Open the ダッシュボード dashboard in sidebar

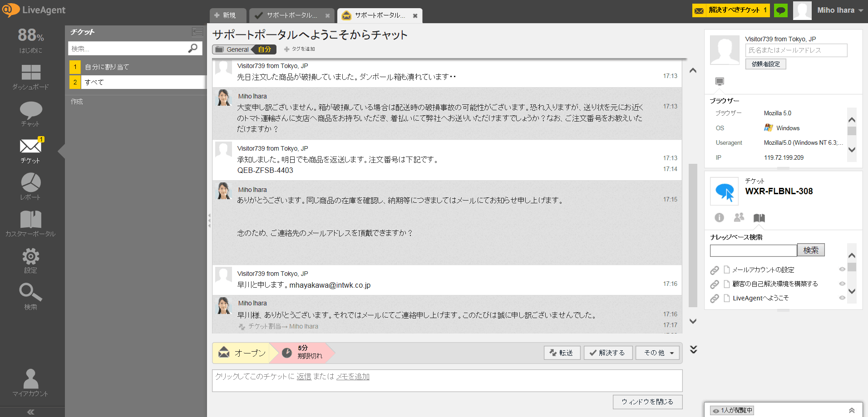(x=30, y=77)
